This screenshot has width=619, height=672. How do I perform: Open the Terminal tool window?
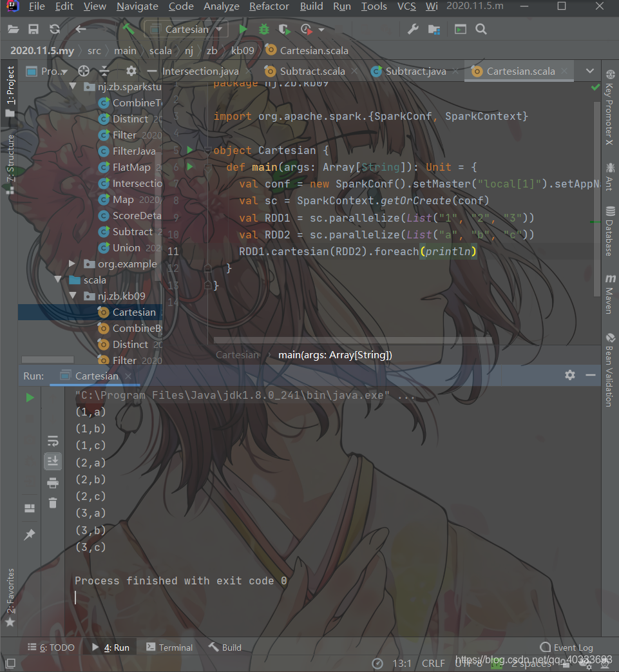169,648
